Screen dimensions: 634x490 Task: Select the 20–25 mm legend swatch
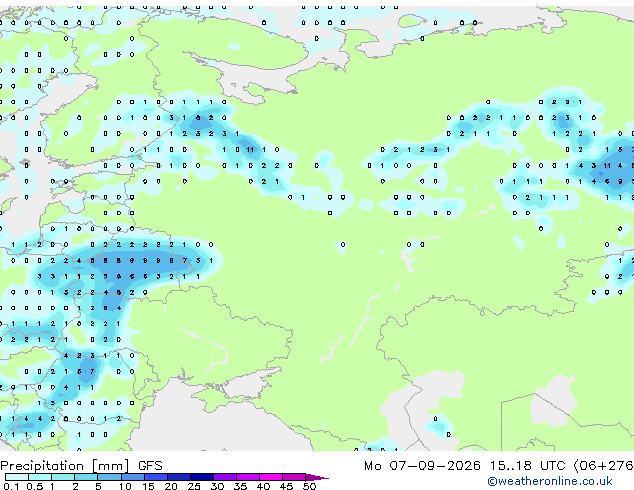coord(178,477)
